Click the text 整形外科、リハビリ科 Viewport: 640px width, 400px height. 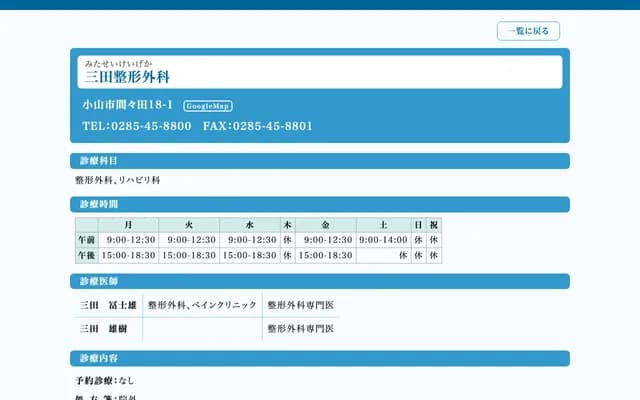coord(118,180)
